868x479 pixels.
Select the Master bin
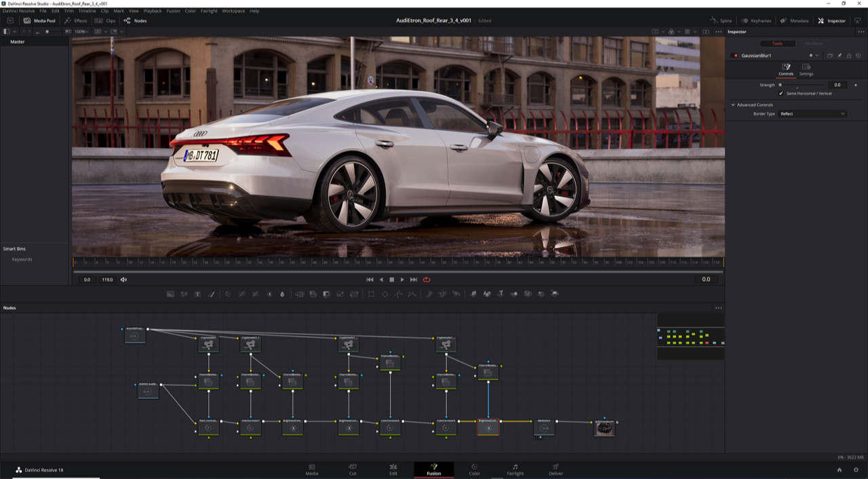coord(18,42)
